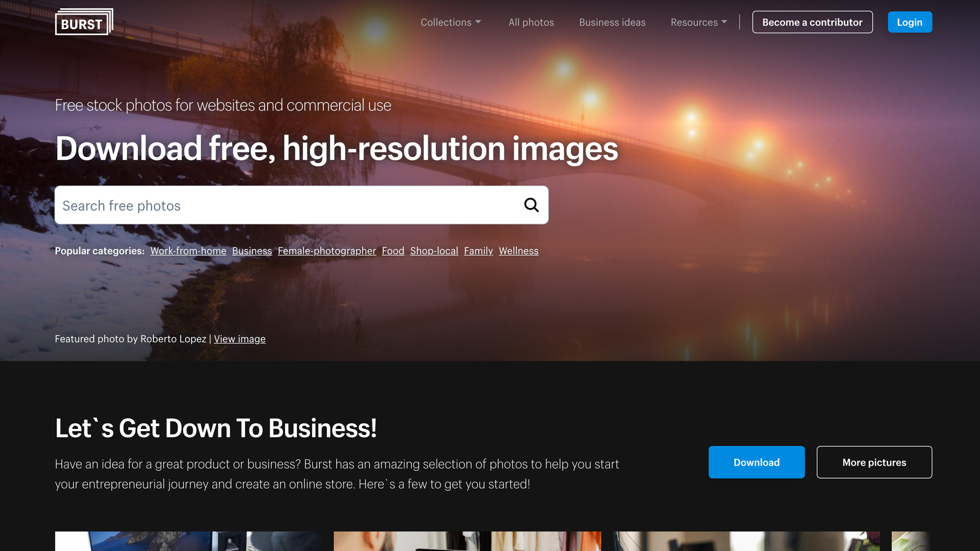Visit the Family category
Screen dimensions: 980x551
coord(478,251)
